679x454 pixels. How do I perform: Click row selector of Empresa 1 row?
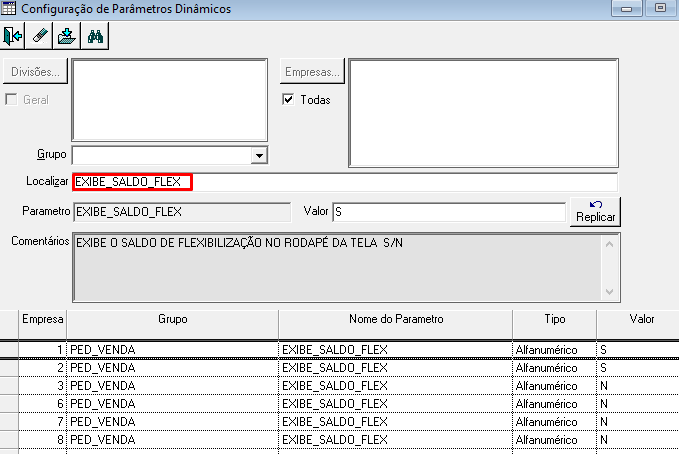[9, 350]
